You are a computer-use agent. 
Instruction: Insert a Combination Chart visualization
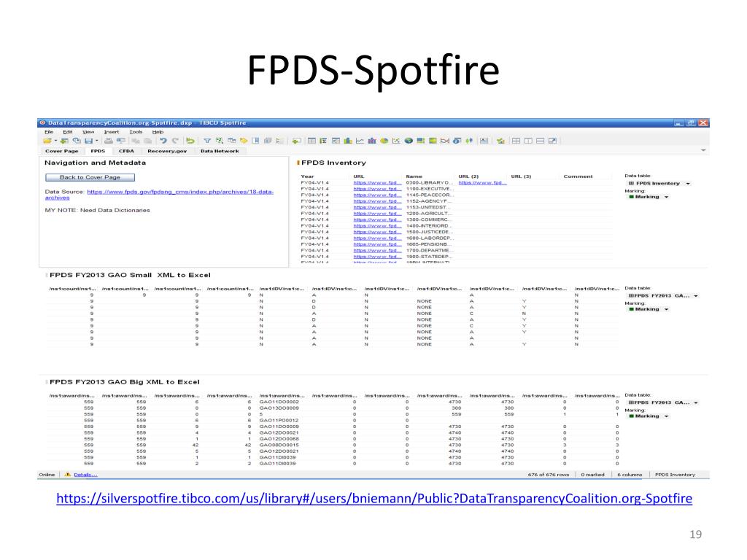click(372, 141)
